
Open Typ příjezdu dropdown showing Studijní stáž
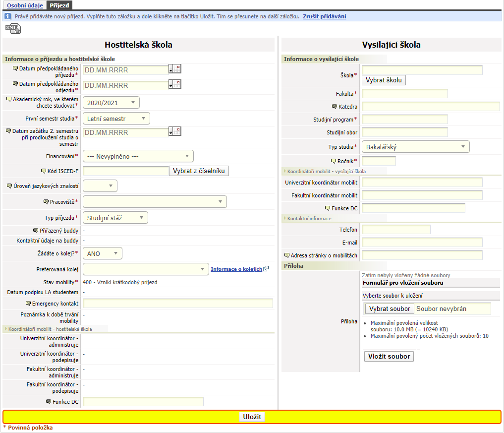point(115,217)
